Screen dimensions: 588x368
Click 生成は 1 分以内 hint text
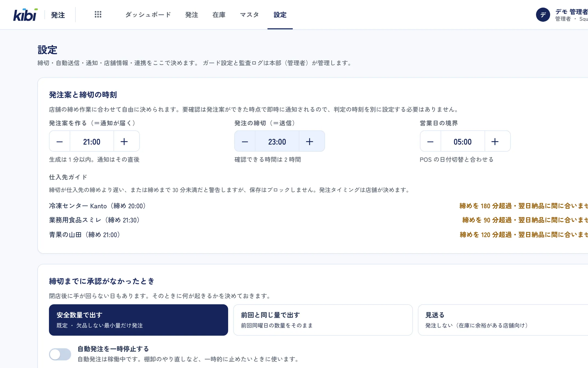[94, 159]
